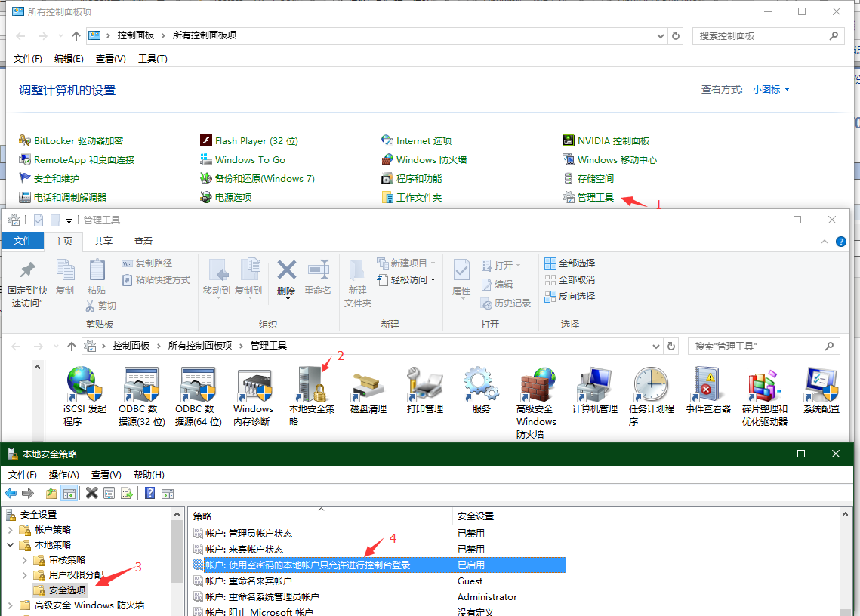Select 碎片整理和优化驱动器 shortcut
The width and height of the screenshot is (860, 616).
point(765,396)
